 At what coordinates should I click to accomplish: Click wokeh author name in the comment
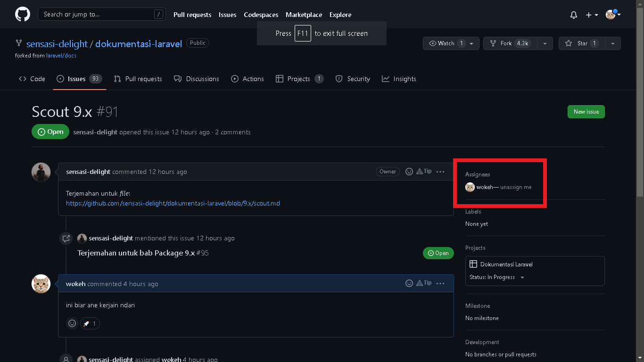tap(75, 284)
